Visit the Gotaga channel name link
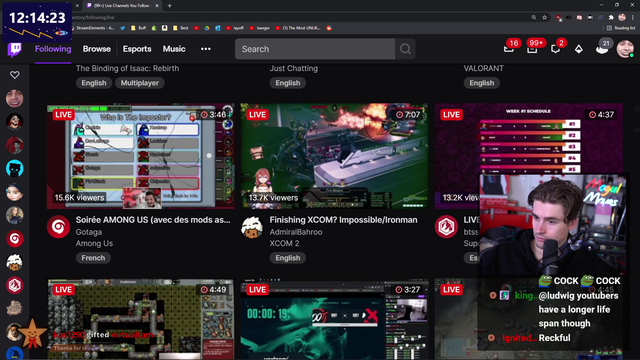640x360 pixels. 89,232
